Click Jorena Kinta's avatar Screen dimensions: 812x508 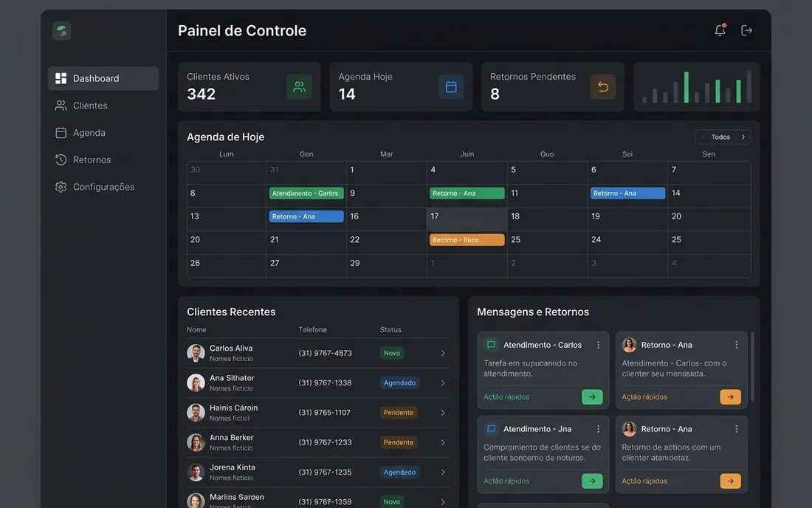click(x=196, y=473)
